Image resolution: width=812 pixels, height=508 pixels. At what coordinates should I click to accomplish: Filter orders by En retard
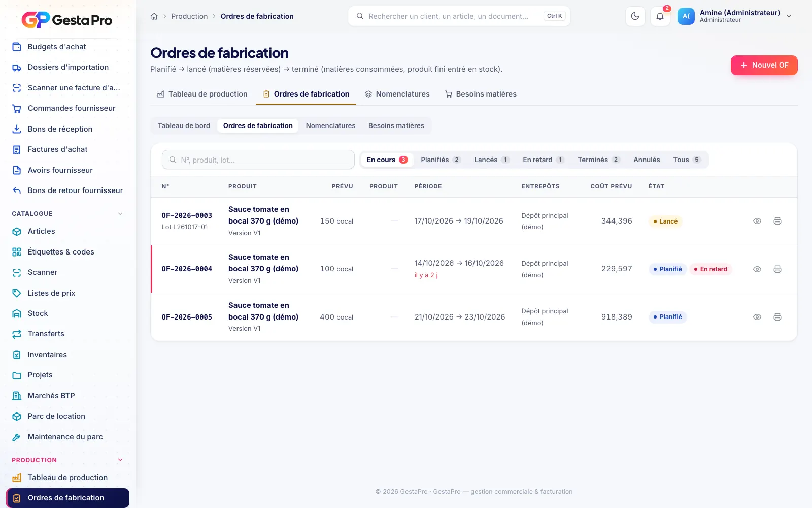pos(543,160)
